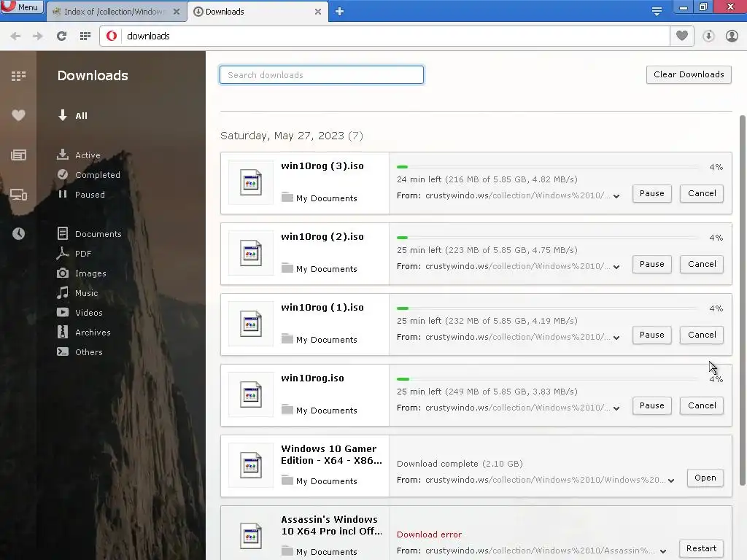This screenshot has height=560, width=747.
Task: Pause the win10rog (3).iso download
Action: coord(651,193)
